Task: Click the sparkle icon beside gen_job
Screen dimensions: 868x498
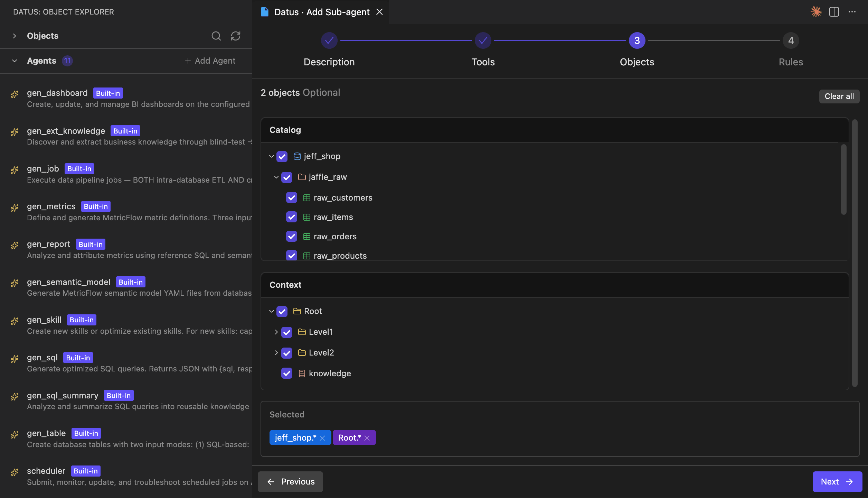Action: [x=15, y=170]
